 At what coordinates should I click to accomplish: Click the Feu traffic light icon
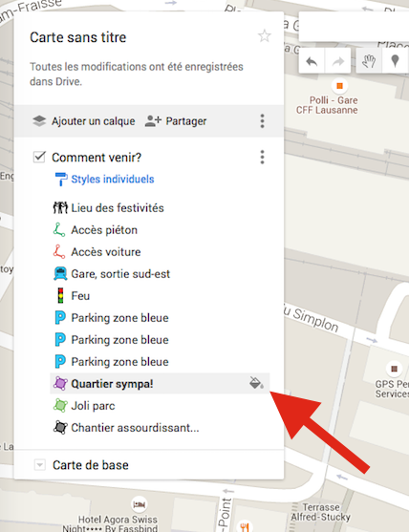pos(60,295)
